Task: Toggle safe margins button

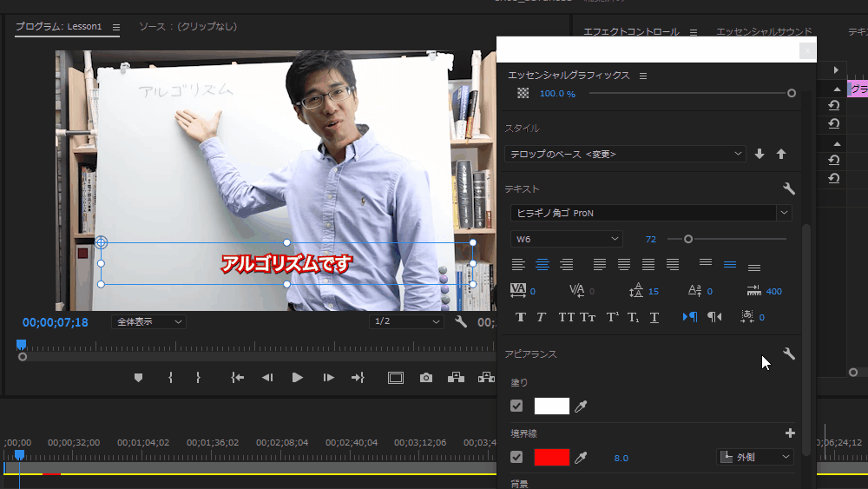Action: pyautogui.click(x=396, y=378)
